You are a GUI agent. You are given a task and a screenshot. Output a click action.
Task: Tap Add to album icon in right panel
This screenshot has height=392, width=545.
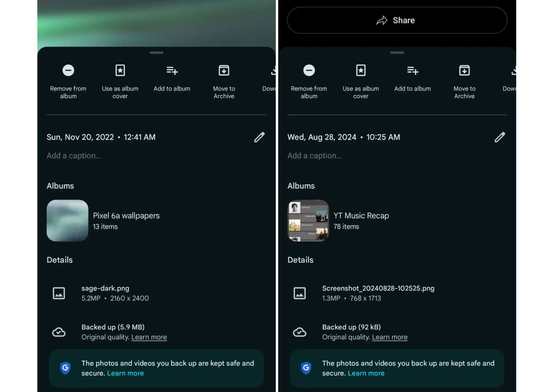tap(412, 70)
